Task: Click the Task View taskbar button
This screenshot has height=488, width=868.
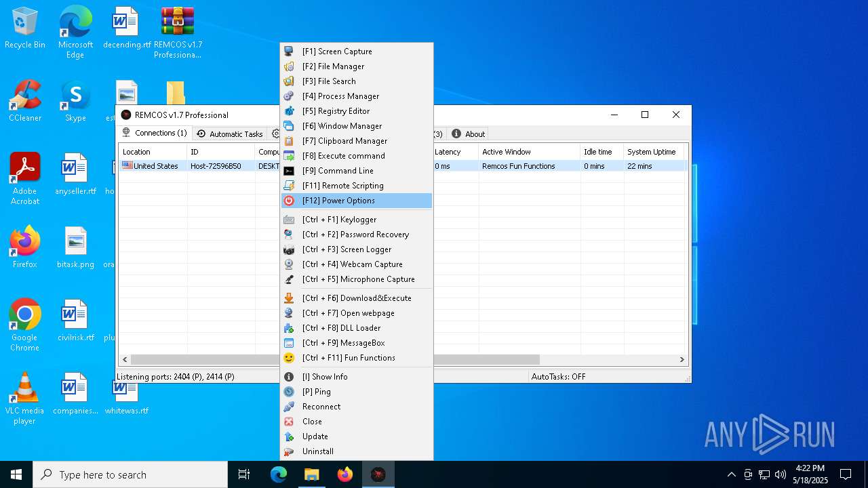Action: click(244, 474)
